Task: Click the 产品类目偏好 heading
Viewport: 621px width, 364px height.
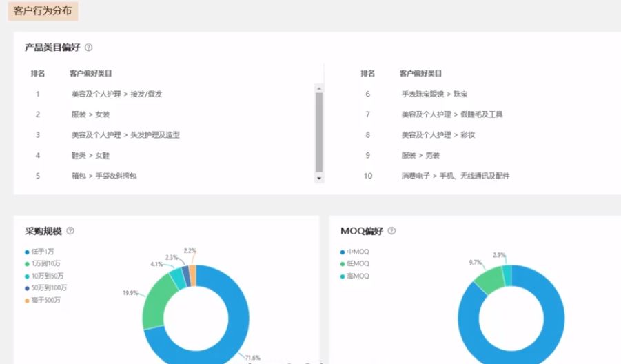Action: click(52, 48)
